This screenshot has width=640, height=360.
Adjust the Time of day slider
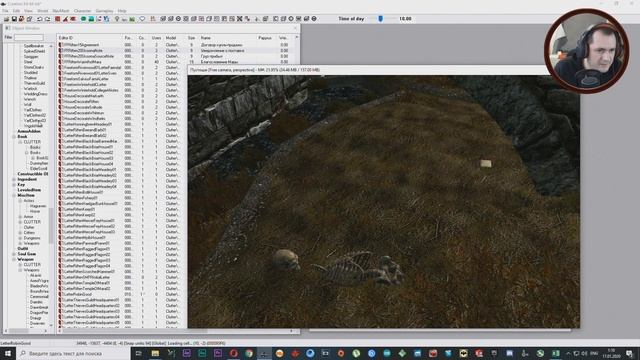click(x=380, y=19)
